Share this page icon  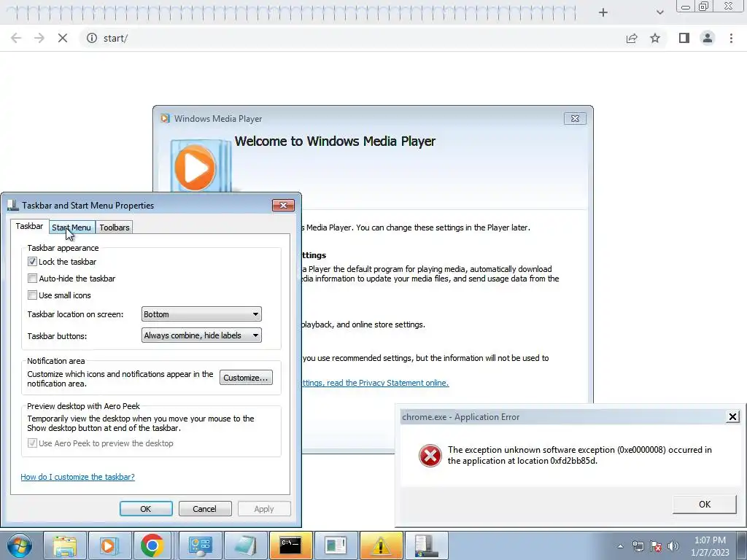point(632,38)
